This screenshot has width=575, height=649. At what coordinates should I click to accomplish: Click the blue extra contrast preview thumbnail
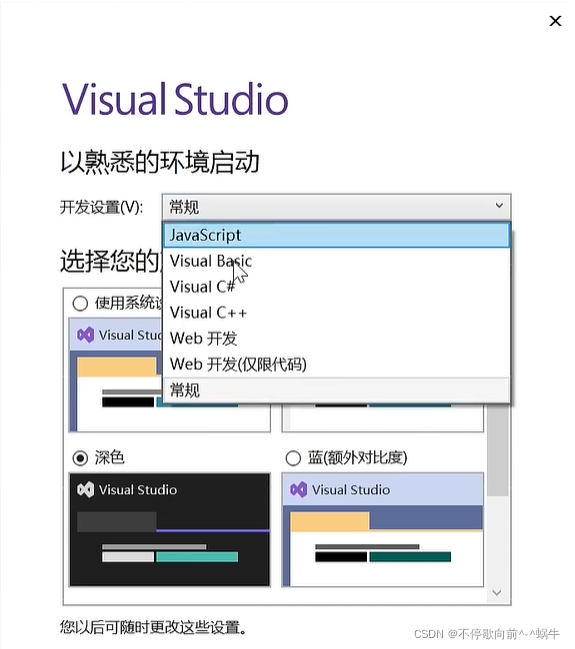tap(383, 530)
